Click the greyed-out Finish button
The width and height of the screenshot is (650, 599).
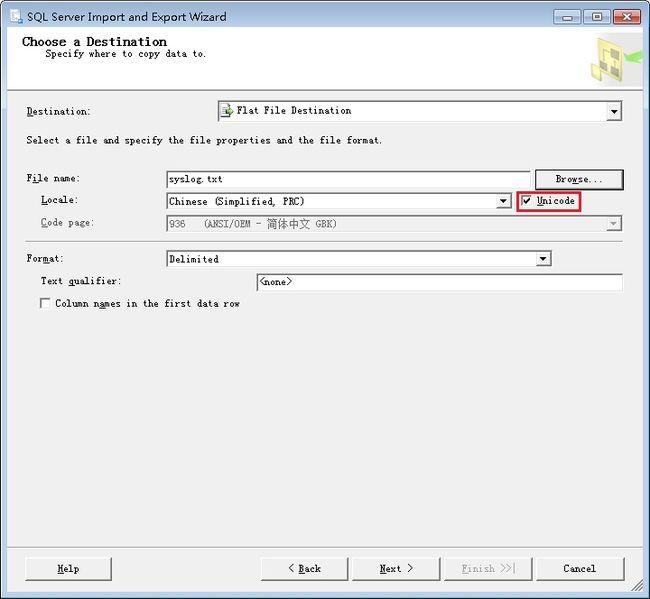click(x=488, y=569)
